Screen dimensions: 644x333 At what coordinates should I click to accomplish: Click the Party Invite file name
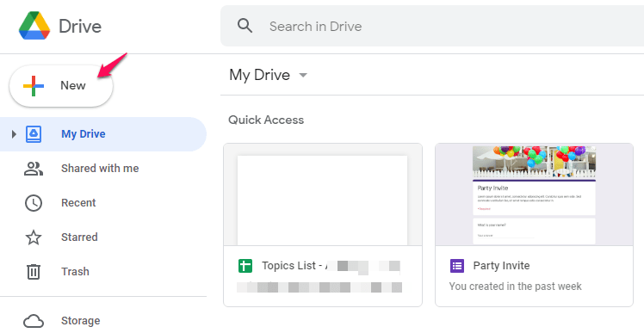tap(501, 266)
